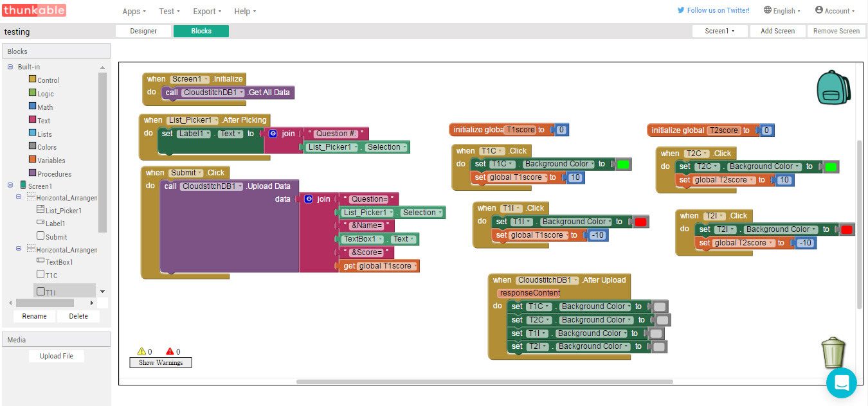Open the chat support bubble
868x406 pixels.
pos(842,383)
